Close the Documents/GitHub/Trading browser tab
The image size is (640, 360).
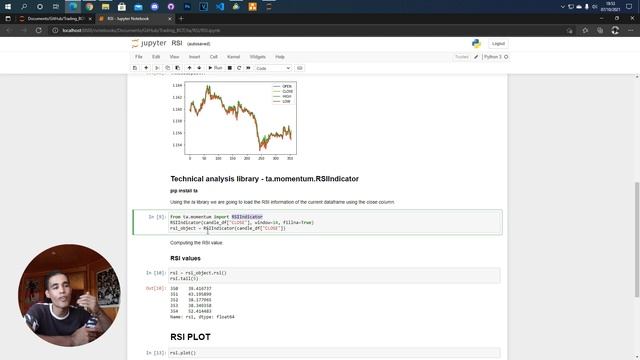(90, 19)
